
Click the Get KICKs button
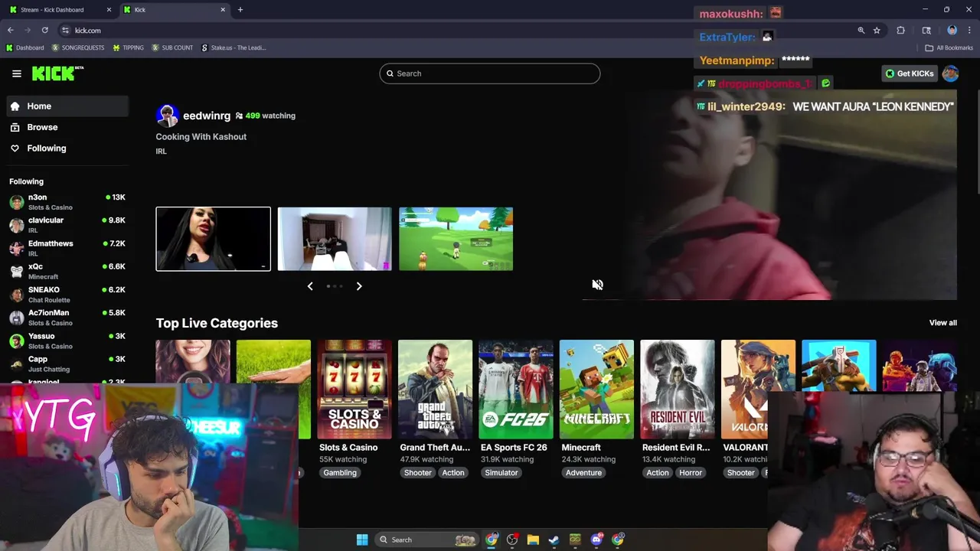pyautogui.click(x=910, y=73)
